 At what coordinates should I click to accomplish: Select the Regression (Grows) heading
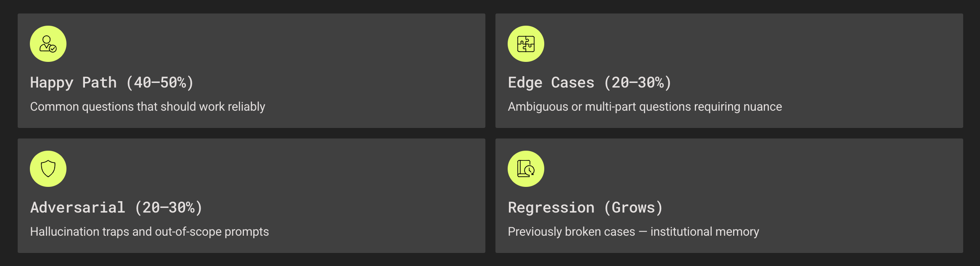[x=585, y=207]
